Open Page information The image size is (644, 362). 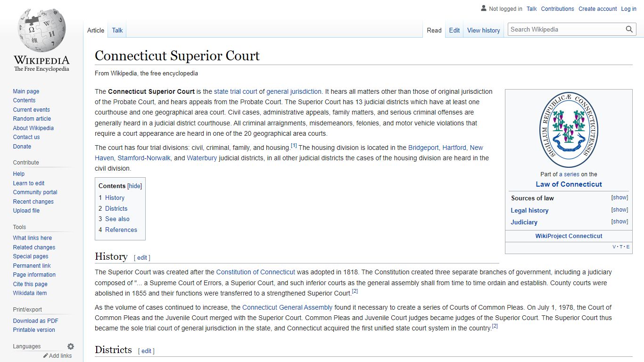coord(34,275)
